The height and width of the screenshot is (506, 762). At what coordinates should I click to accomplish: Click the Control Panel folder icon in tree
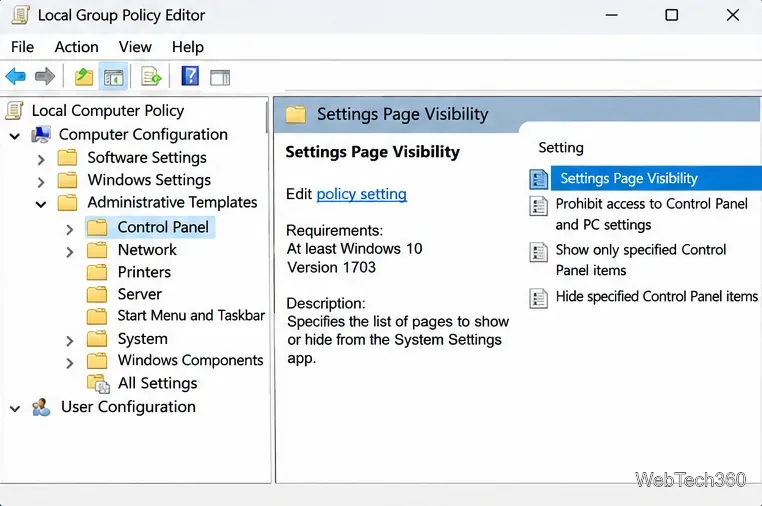click(97, 227)
